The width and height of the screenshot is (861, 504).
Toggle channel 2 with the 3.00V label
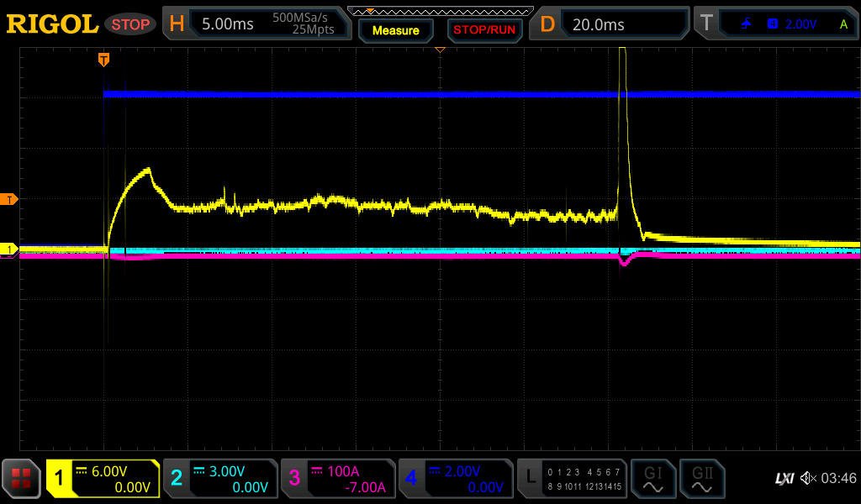tap(220, 479)
